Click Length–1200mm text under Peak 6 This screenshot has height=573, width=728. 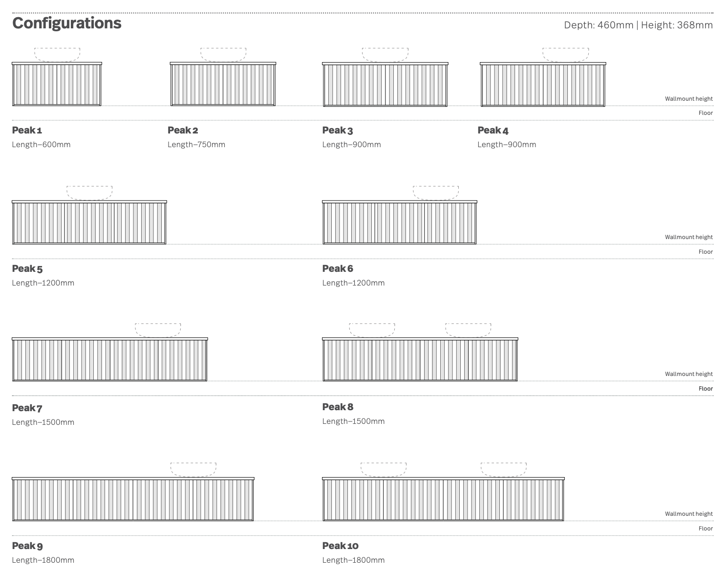coord(353,283)
